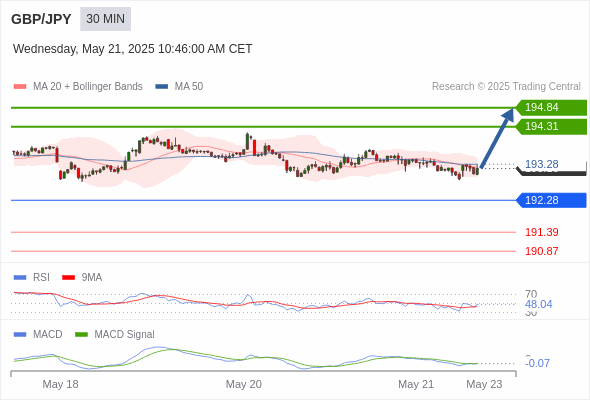Click the MACD blue legend swatch
590x400 pixels.
(20, 335)
